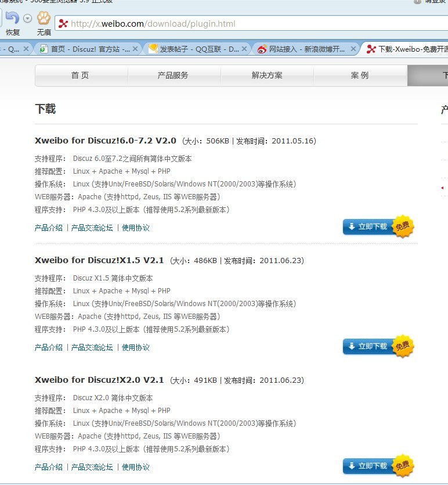Click text 大小: 506KB release info
The width and height of the screenshot is (448, 485).
[x=249, y=141]
